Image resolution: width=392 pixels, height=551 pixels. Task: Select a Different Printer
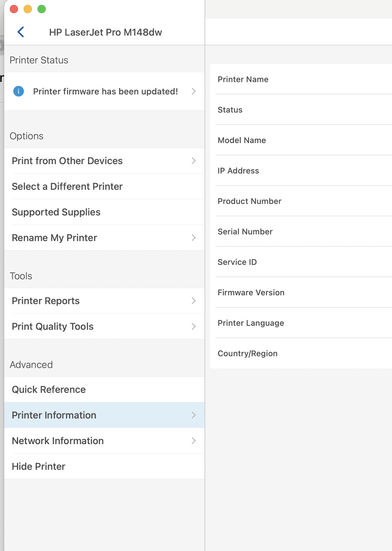coord(67,186)
